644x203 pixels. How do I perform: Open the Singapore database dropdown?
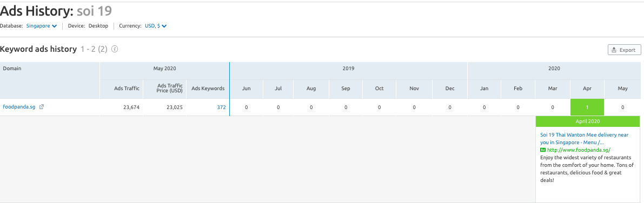point(42,26)
